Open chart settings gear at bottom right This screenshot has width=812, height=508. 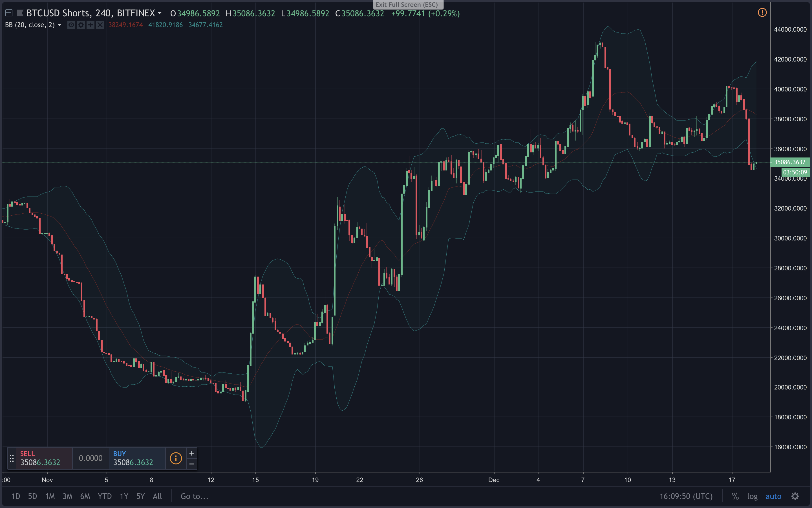(x=795, y=496)
